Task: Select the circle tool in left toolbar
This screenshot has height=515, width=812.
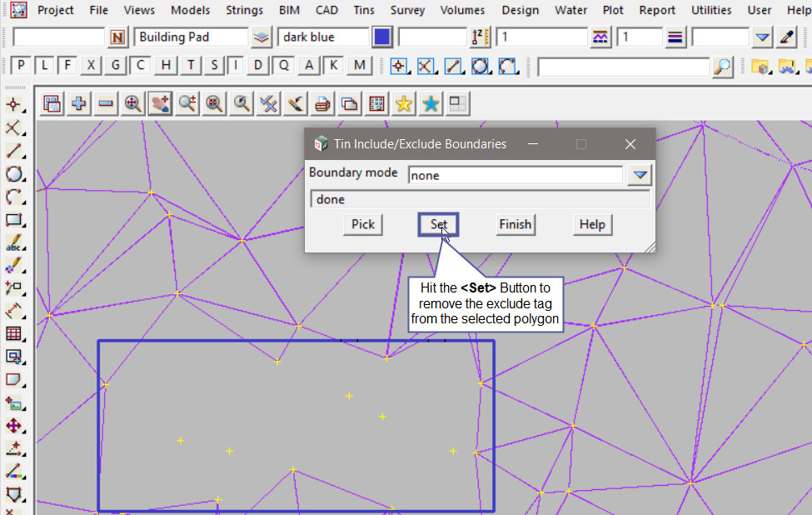Action: point(14,174)
